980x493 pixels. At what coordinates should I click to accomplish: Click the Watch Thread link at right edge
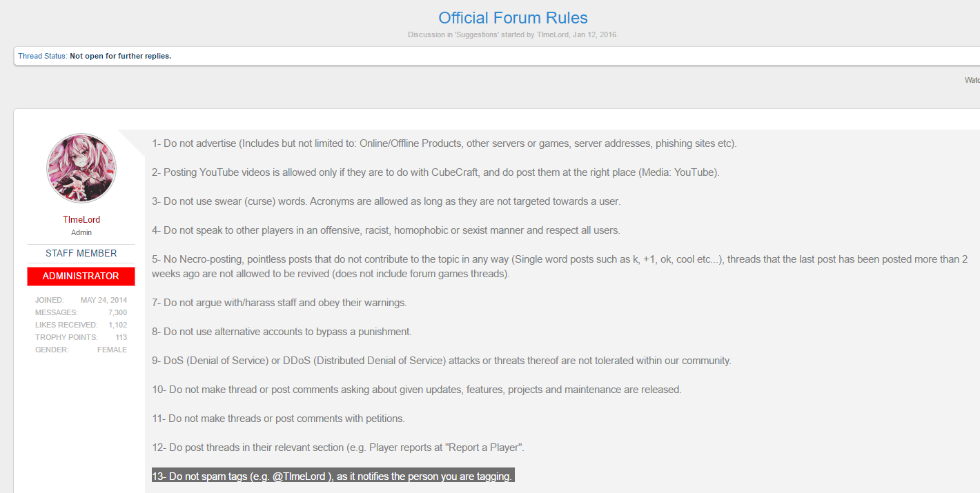click(972, 80)
